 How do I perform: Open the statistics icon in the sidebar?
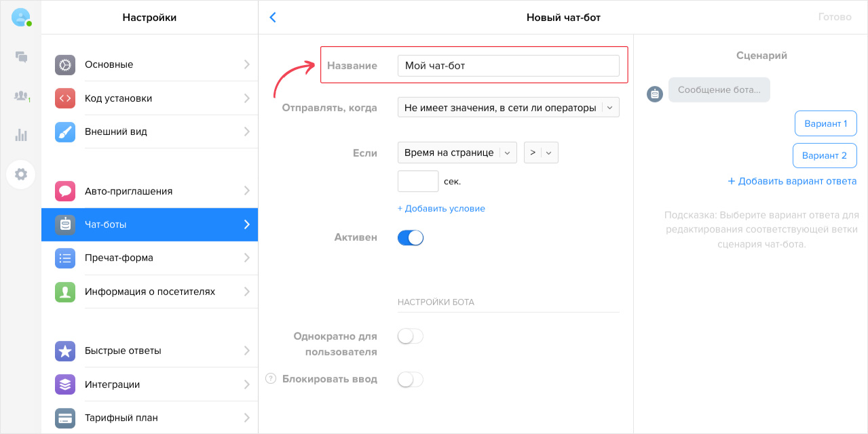point(21,134)
